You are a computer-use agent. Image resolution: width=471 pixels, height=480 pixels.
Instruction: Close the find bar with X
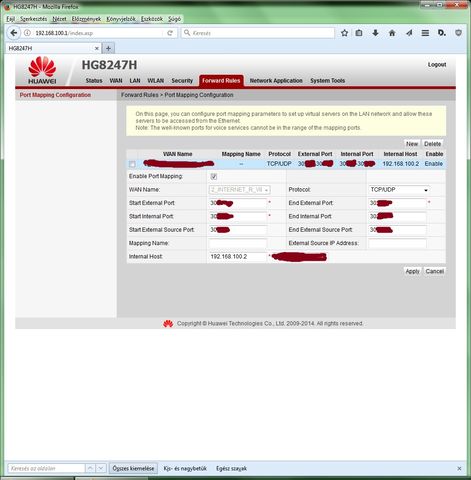pos(459,468)
